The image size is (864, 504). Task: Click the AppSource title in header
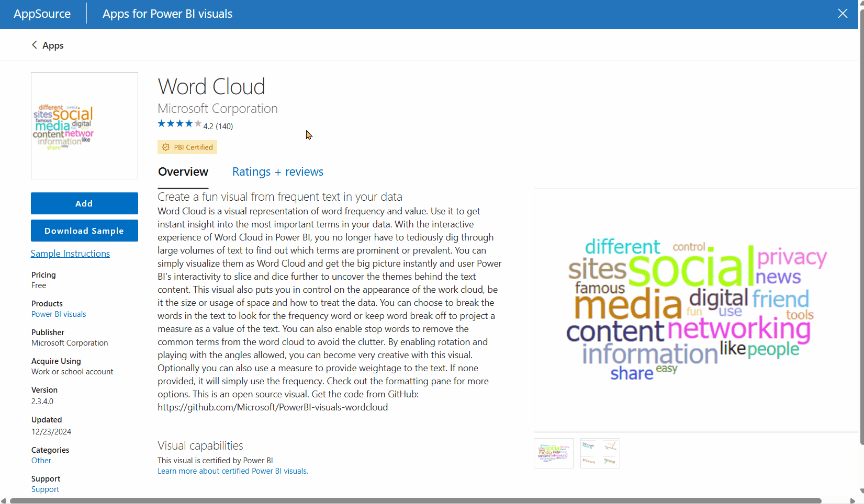tap(42, 14)
